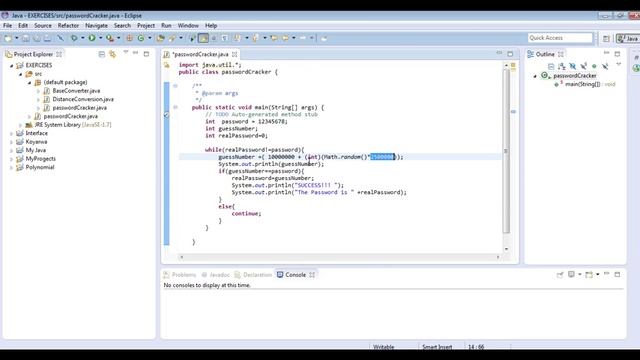640x360 pixels.
Task: Open the Refactor menu
Action: (x=68, y=25)
